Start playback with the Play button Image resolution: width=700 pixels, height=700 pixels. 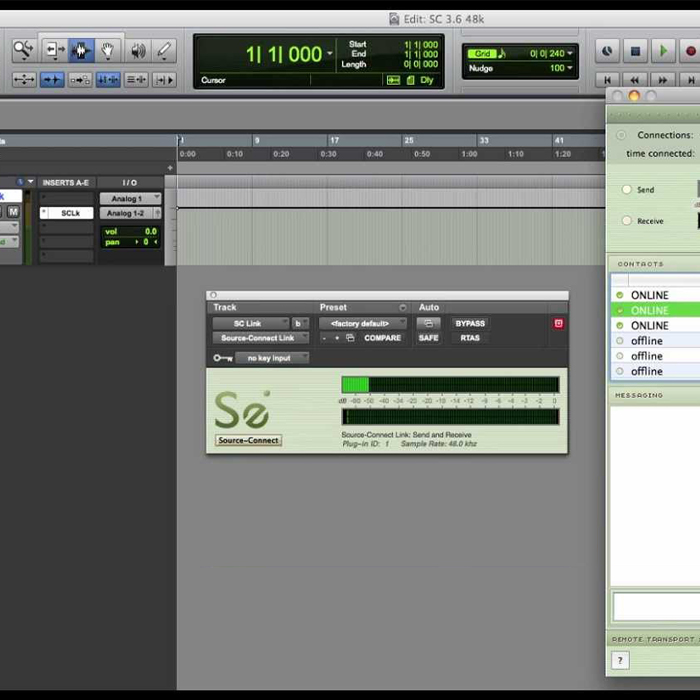(x=663, y=51)
